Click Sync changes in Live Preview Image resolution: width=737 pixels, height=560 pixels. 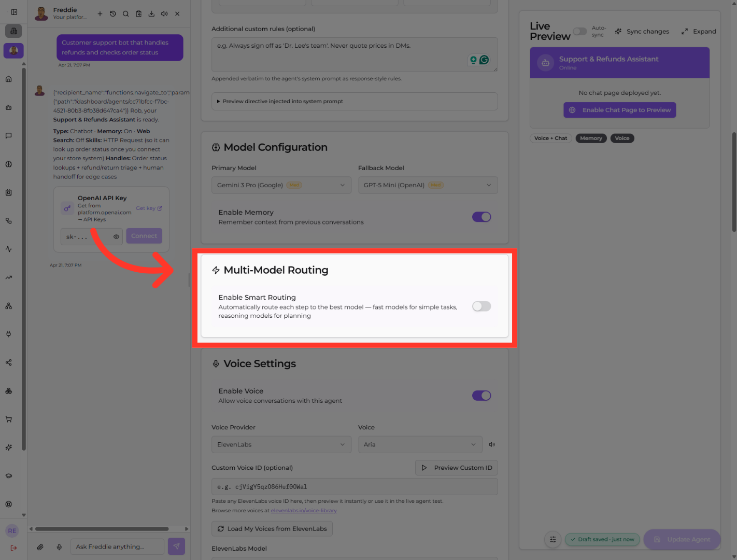point(642,31)
